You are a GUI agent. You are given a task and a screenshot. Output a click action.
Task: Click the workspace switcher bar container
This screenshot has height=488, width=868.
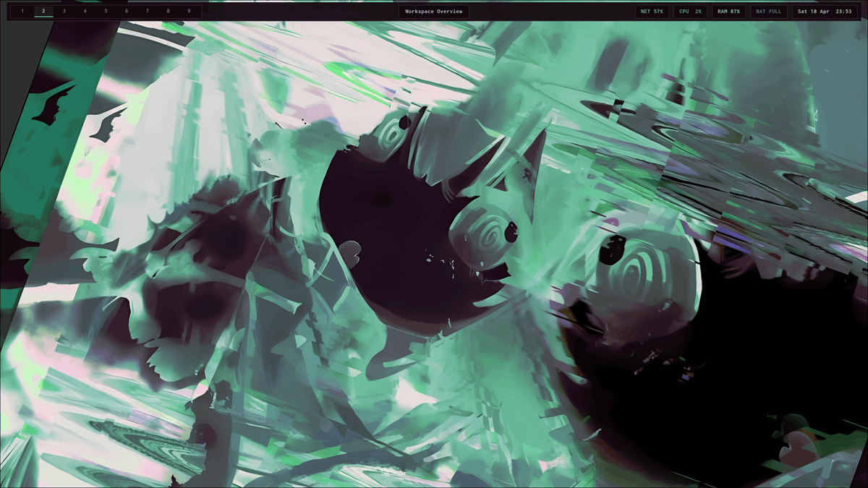106,11
